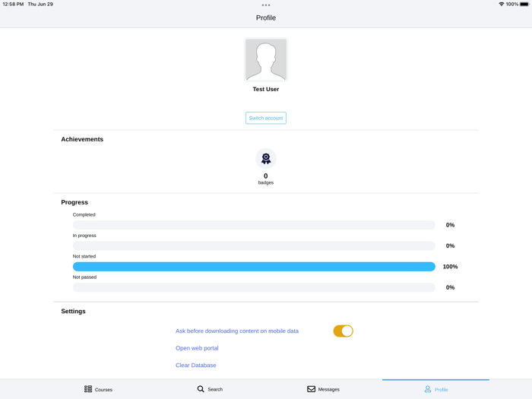Viewport: 532px width, 399px height.
Task: Click the Test User name text
Action: (266, 89)
